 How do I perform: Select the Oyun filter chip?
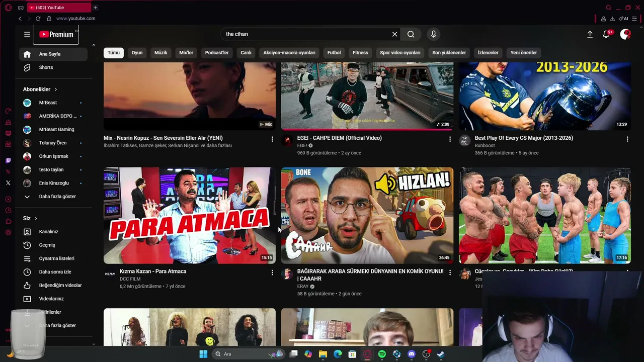click(x=137, y=53)
